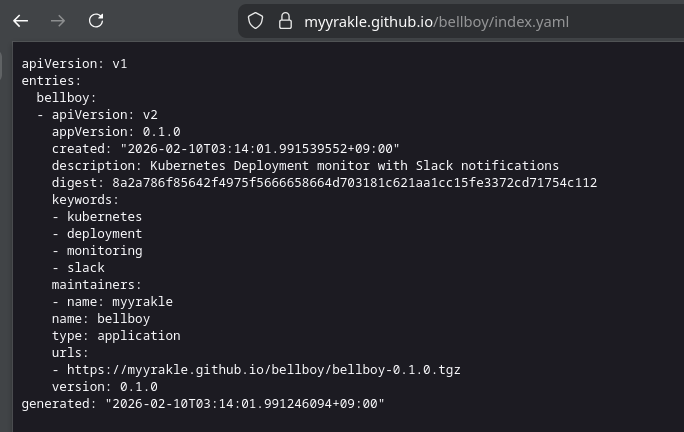Click the site security padlock icon
This screenshot has width=684, height=432.
pos(285,21)
